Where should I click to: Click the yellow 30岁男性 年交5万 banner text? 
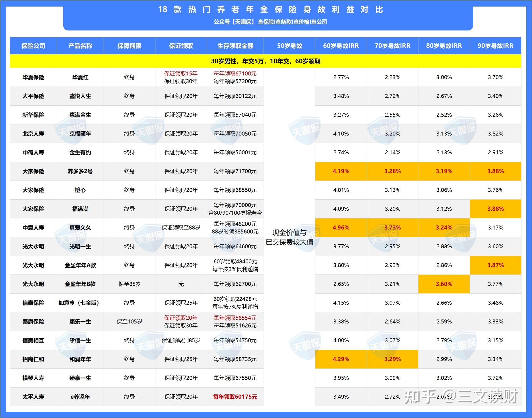(x=266, y=61)
